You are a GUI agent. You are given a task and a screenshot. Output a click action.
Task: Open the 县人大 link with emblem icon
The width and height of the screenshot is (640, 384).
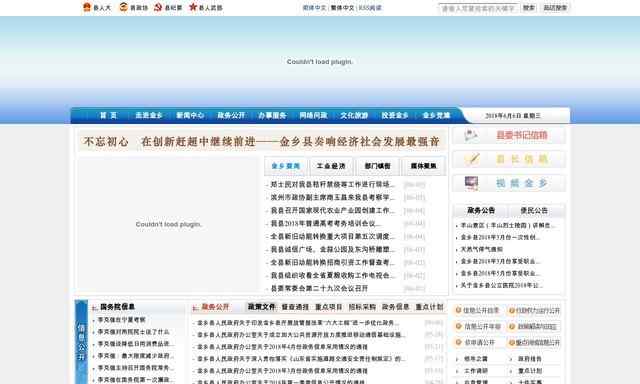tap(97, 7)
